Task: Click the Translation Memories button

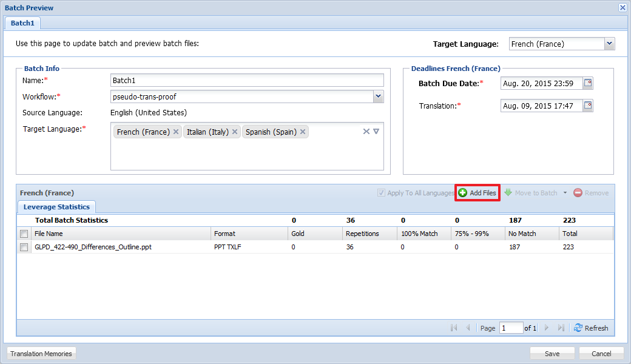Action: pos(41,354)
